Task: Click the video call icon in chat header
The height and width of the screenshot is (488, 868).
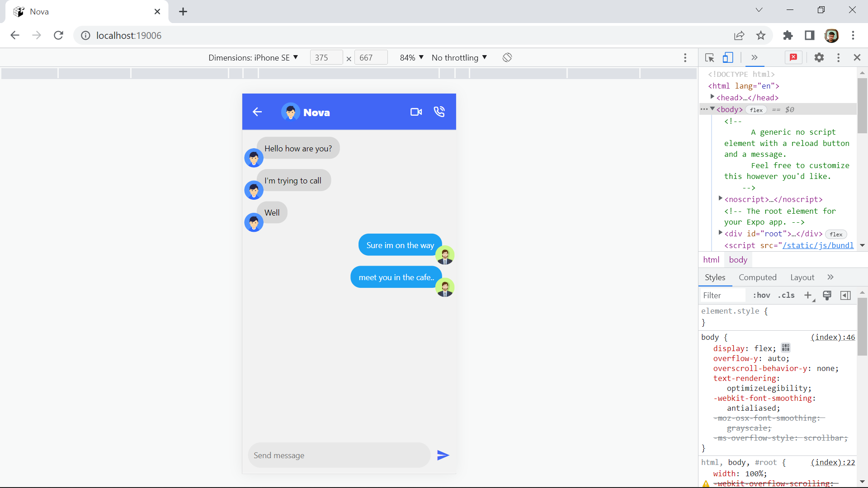Action: coord(416,112)
